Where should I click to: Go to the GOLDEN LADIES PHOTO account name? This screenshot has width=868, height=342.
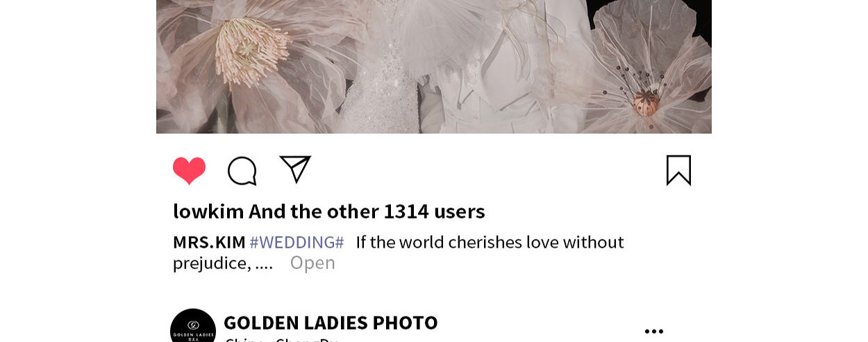pyautogui.click(x=331, y=323)
